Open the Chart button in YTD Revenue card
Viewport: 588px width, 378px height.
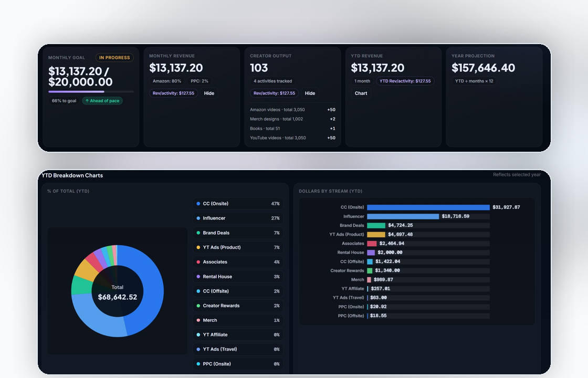[x=361, y=93]
